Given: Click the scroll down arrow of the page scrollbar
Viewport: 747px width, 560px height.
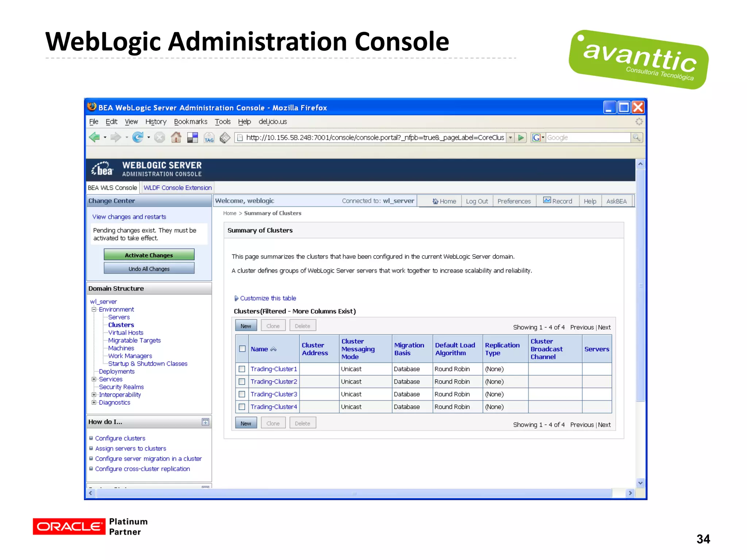Looking at the screenshot, I should click(x=640, y=483).
